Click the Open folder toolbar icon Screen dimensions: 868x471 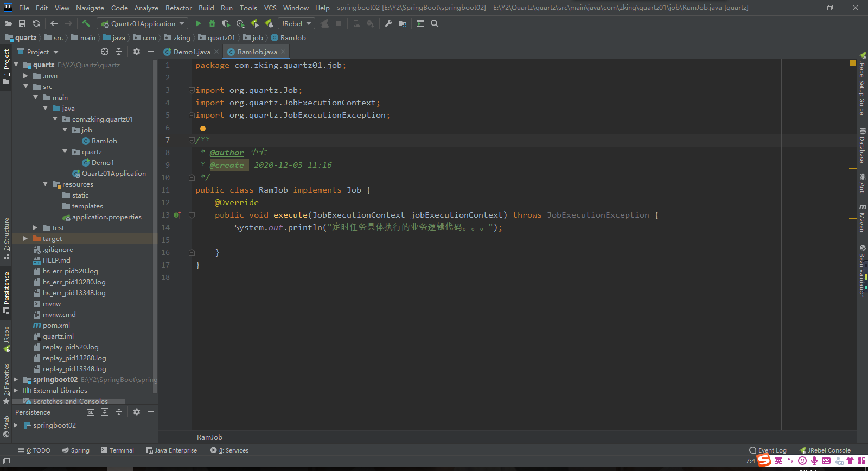pos(8,23)
